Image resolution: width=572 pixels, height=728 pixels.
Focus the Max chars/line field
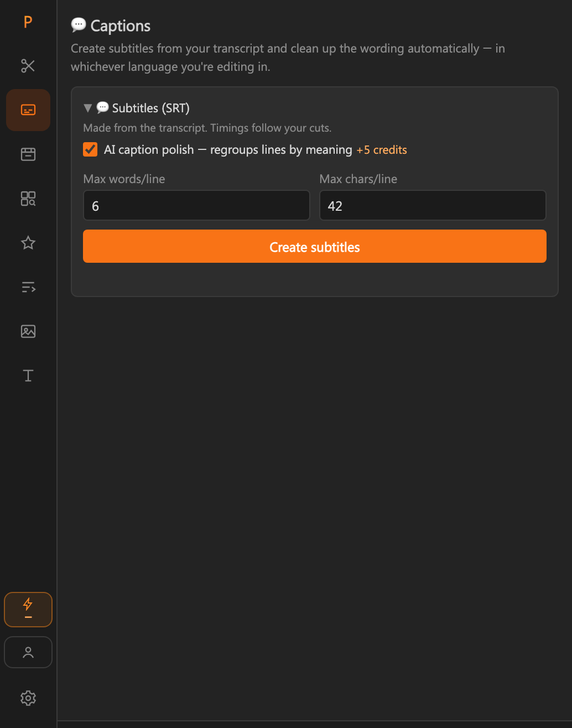coord(433,205)
